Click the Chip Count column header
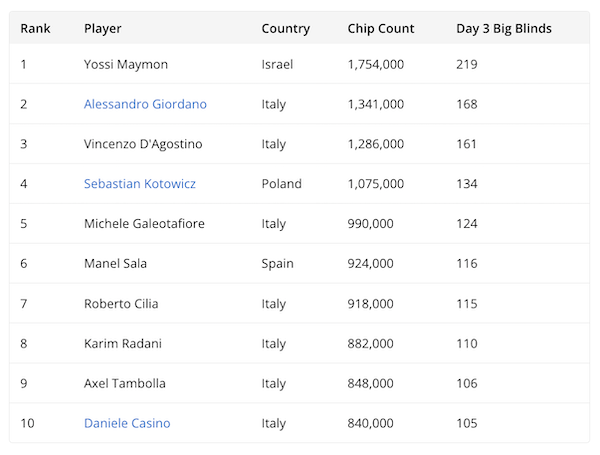Image resolution: width=600 pixels, height=455 pixels. click(x=381, y=29)
